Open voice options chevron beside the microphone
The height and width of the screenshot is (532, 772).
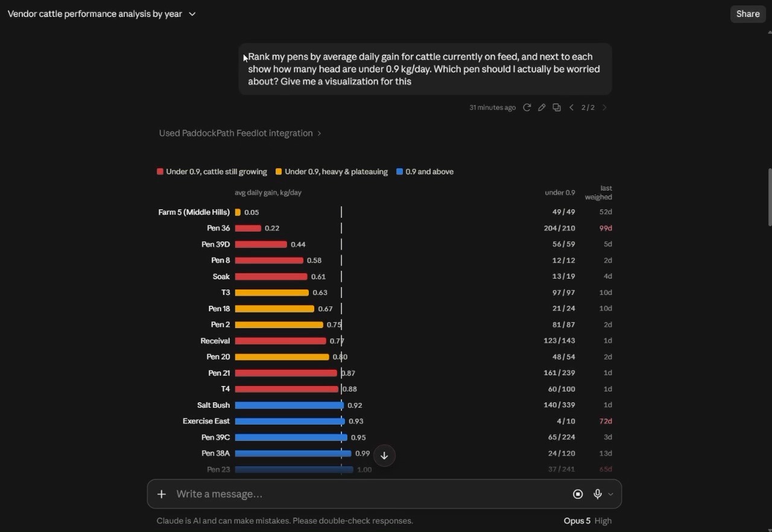pyautogui.click(x=610, y=494)
